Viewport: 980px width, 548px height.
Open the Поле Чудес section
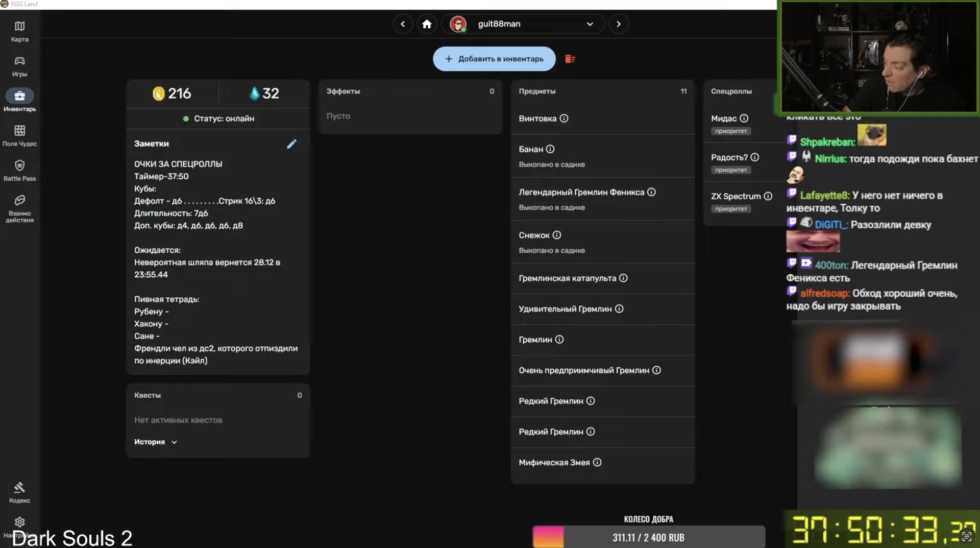click(x=19, y=136)
